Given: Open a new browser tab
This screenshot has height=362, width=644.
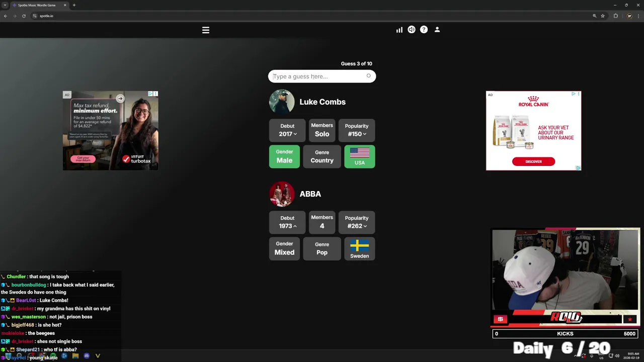Looking at the screenshot, I should click(74, 5).
